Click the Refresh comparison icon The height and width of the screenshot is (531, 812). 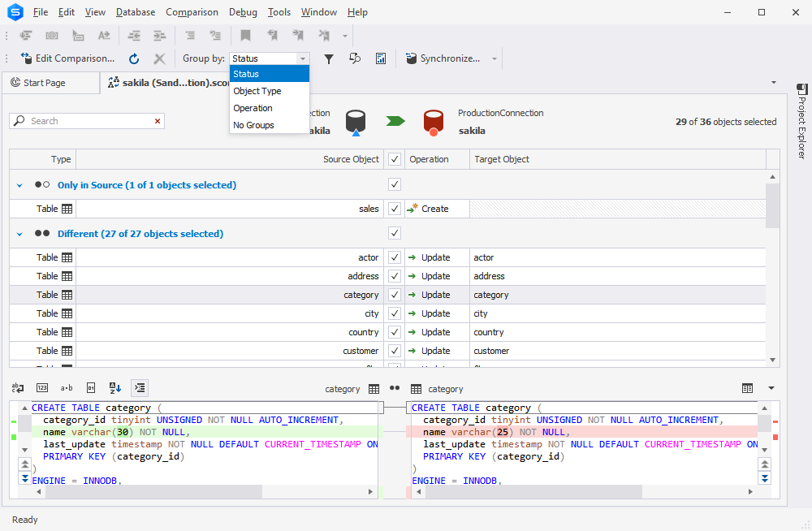click(x=134, y=58)
